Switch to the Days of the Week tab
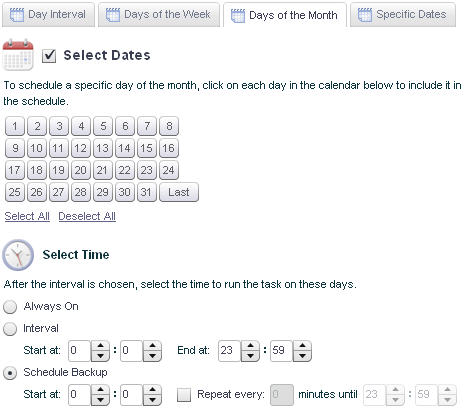Screen dimensions: 464x411 click(159, 15)
